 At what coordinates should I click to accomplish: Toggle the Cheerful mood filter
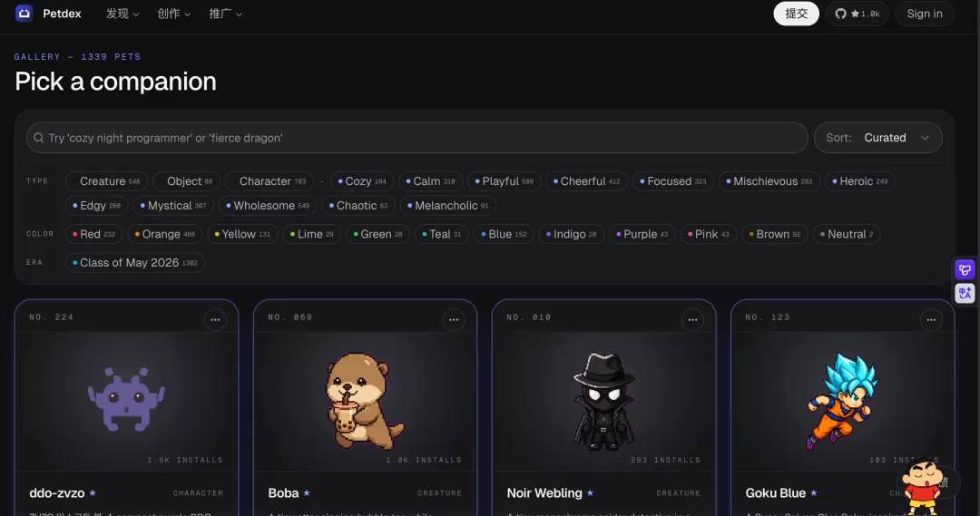[587, 181]
